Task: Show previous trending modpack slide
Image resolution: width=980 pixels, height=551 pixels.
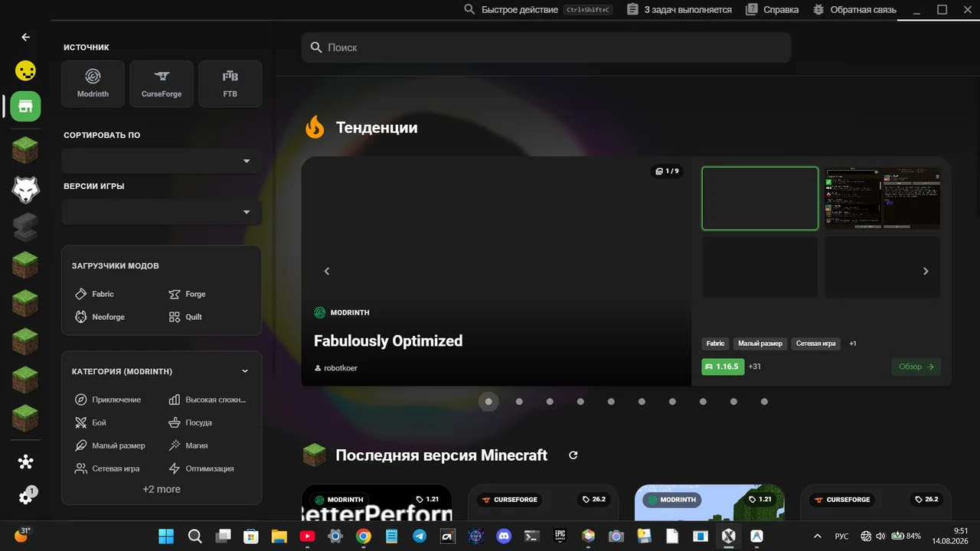Action: click(327, 271)
